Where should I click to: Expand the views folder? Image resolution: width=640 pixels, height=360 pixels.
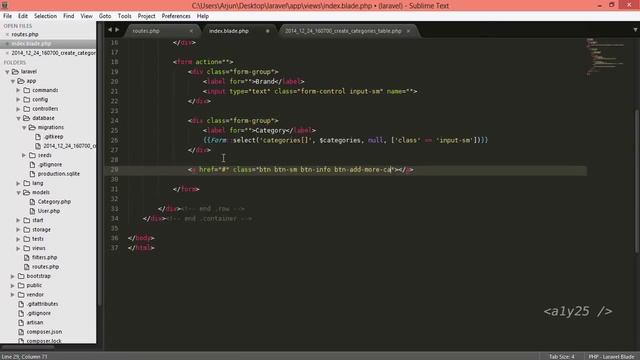coord(18,248)
